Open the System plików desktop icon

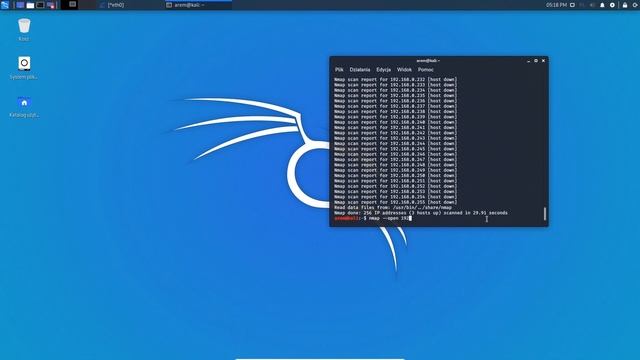coord(24,67)
